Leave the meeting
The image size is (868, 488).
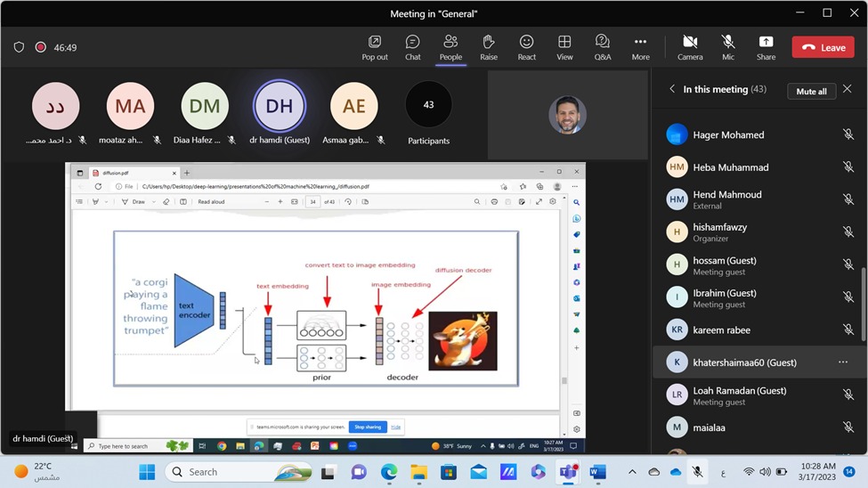(823, 47)
